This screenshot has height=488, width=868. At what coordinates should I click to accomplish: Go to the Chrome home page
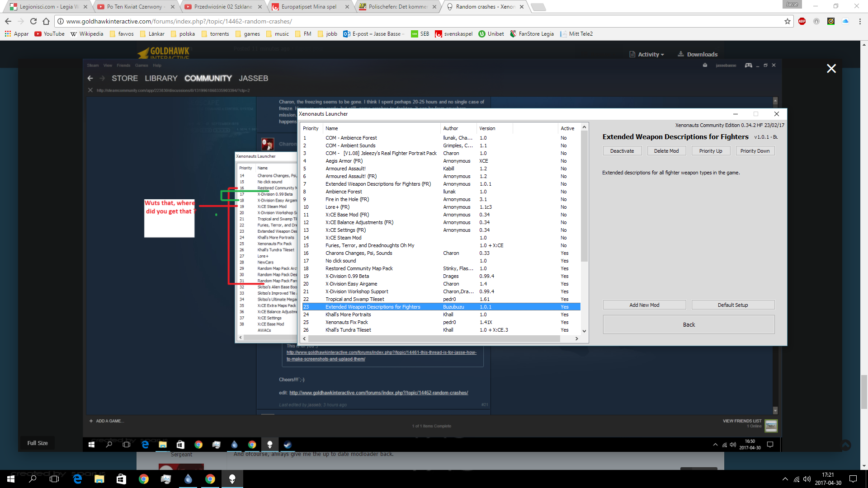[x=46, y=21]
